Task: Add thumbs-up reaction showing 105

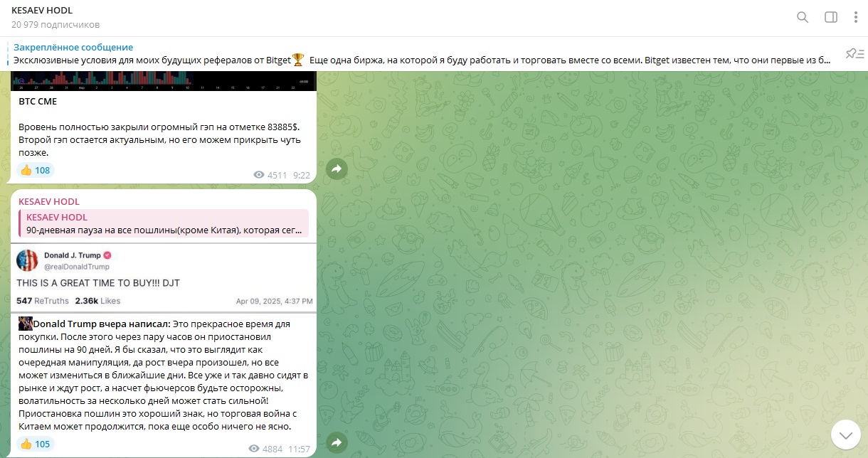Action: pyautogui.click(x=36, y=444)
